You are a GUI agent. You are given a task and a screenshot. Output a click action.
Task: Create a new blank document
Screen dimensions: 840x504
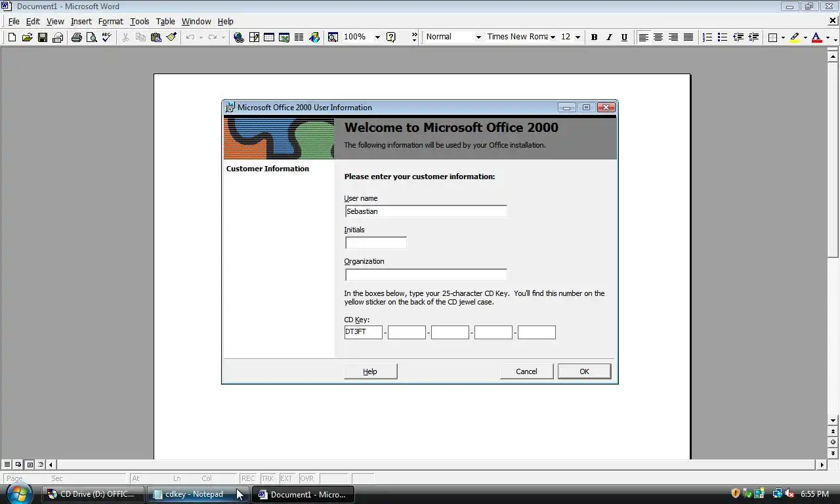pos(12,37)
